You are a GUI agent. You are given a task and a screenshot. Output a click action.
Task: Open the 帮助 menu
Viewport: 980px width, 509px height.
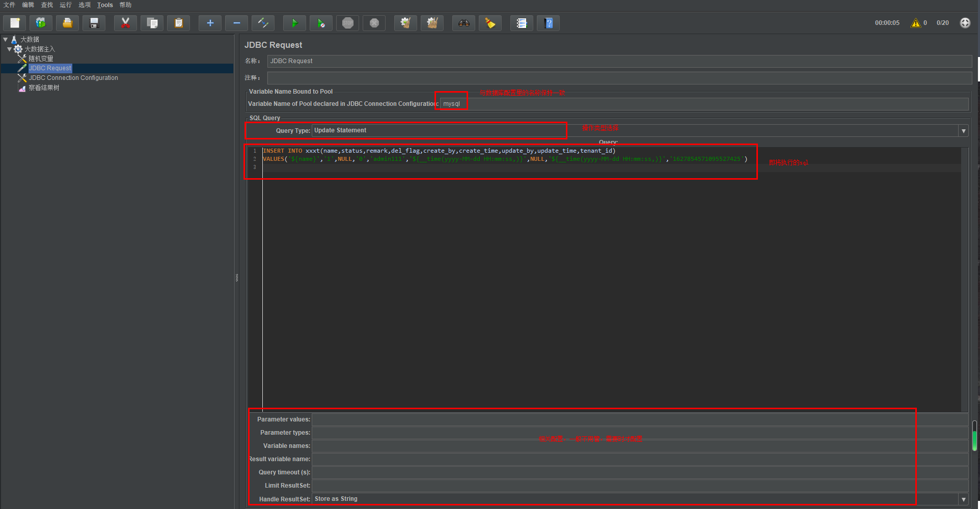point(125,5)
